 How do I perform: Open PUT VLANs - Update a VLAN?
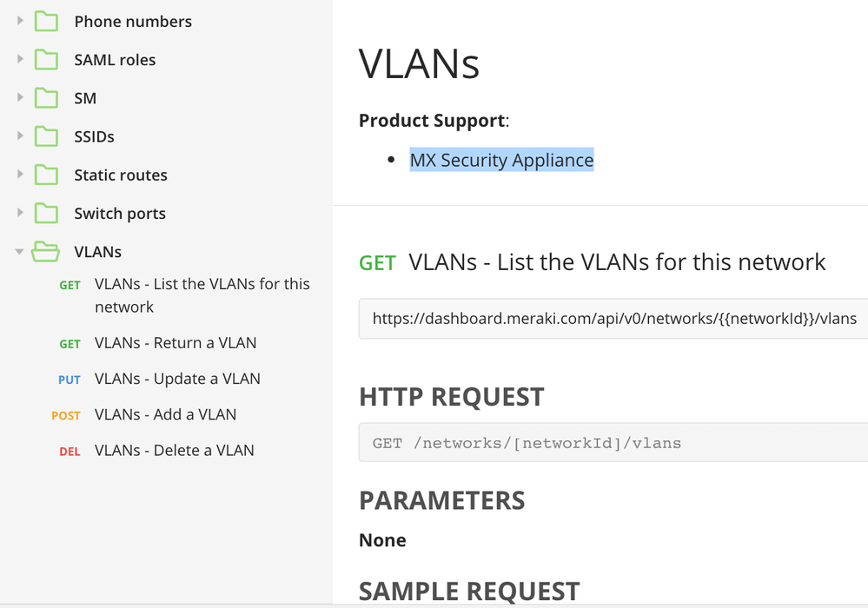(159, 379)
